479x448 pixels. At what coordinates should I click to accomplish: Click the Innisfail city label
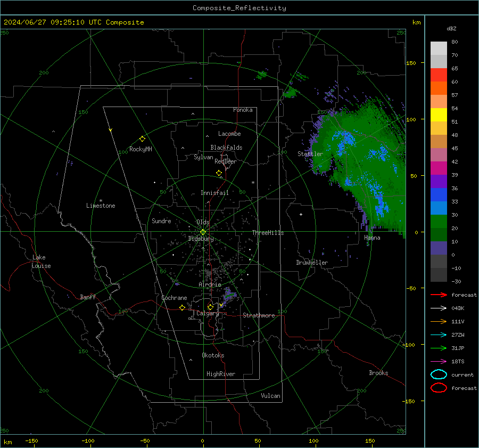point(214,193)
